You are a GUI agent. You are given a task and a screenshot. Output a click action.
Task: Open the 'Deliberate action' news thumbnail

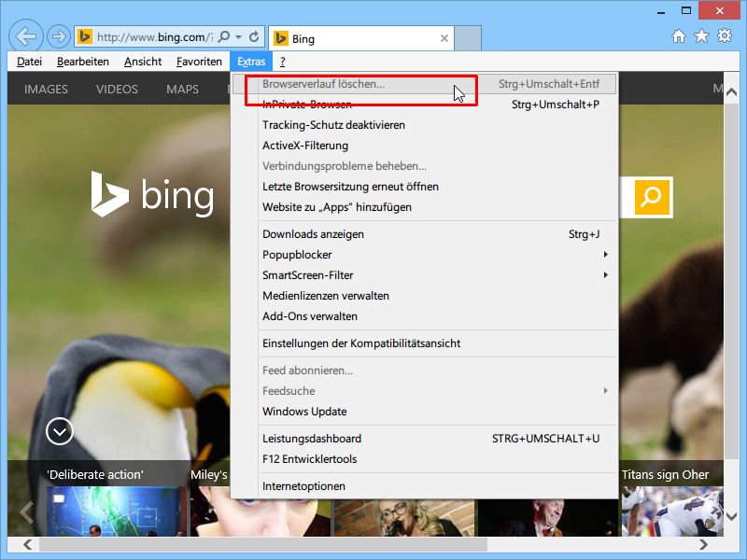[116, 511]
